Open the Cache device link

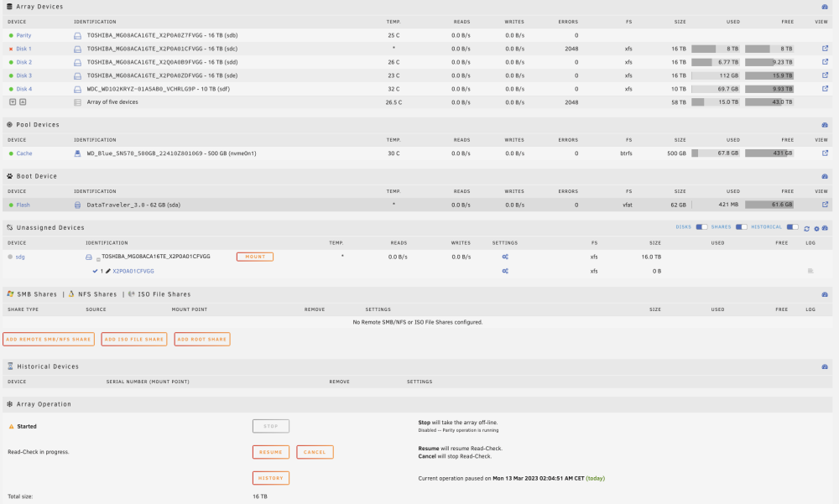[x=24, y=153]
